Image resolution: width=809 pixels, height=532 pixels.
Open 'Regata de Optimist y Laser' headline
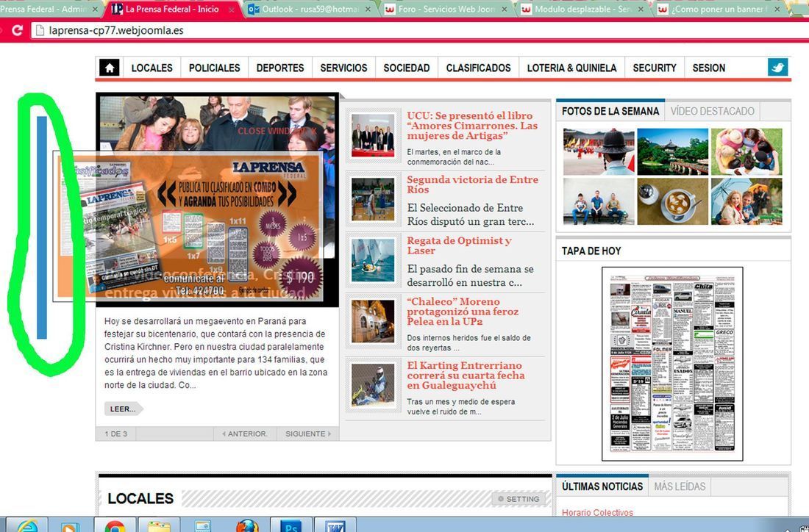click(459, 245)
